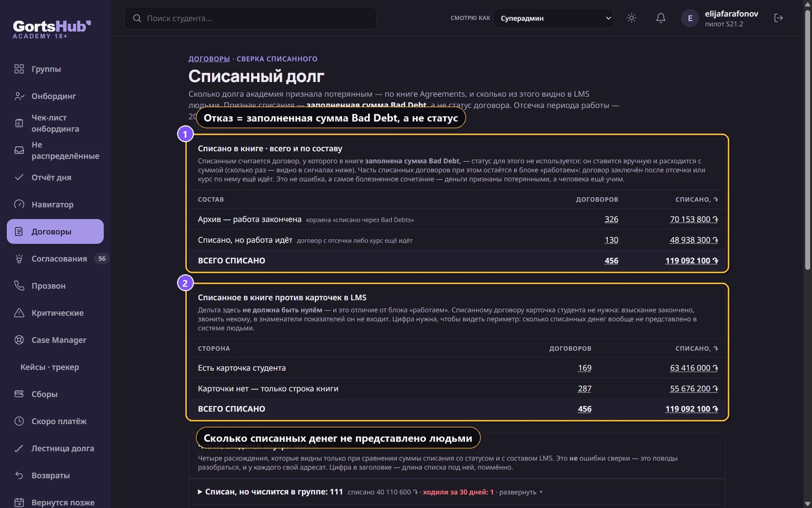
Task: Click the Сборы card icon
Action: tap(19, 394)
